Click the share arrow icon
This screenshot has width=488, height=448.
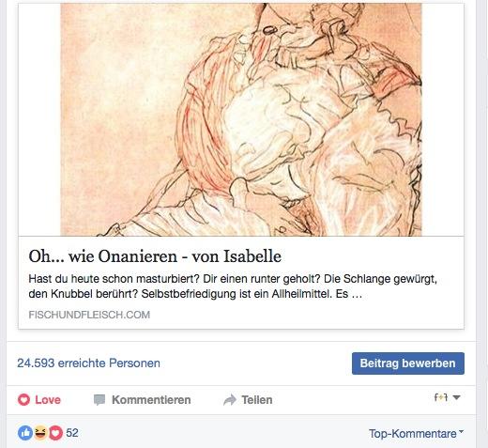pyautogui.click(x=230, y=400)
